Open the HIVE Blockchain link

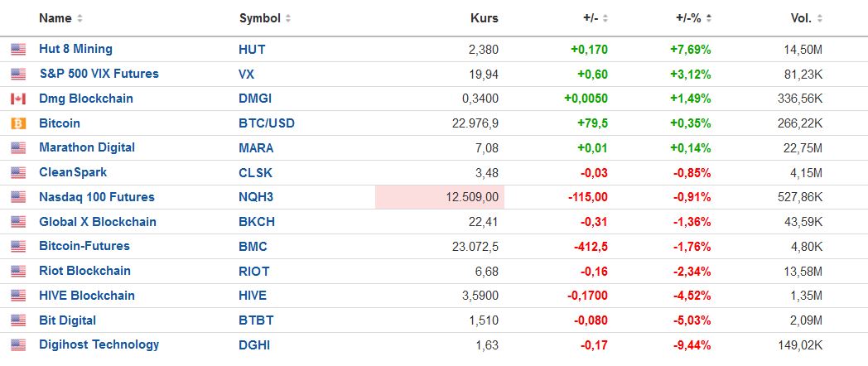87,296
